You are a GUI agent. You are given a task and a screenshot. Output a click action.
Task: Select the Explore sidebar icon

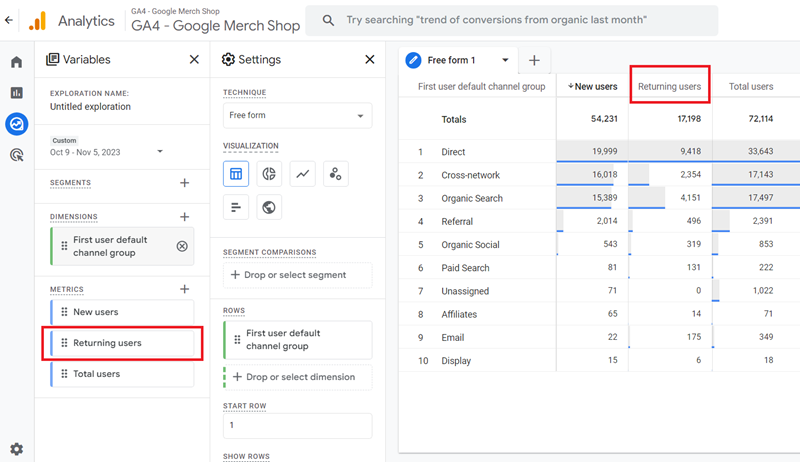(x=17, y=124)
